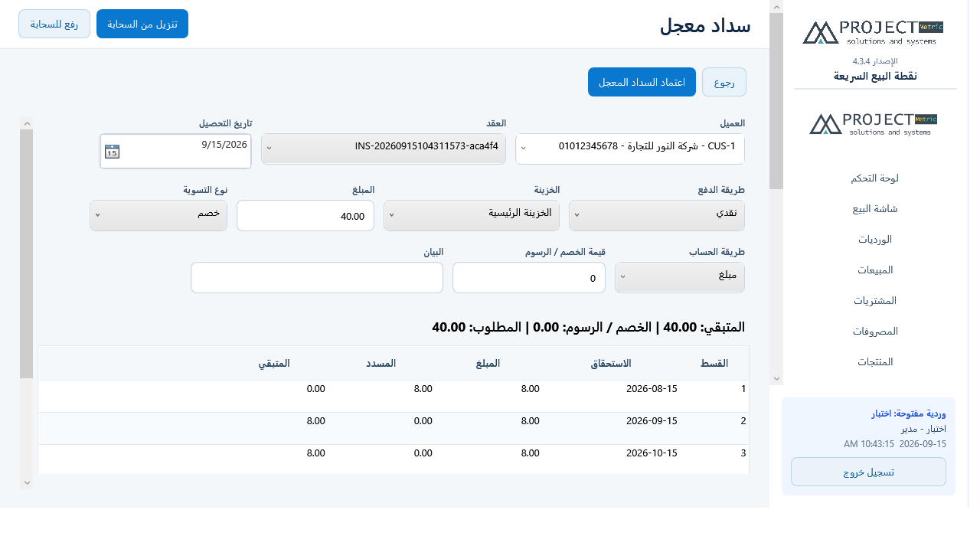Click the due date 2026-09-15 cell
The height and width of the screenshot is (536, 980).
pos(652,421)
